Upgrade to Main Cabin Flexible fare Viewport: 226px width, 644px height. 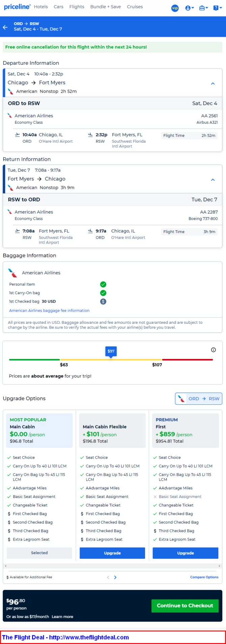[112, 553]
